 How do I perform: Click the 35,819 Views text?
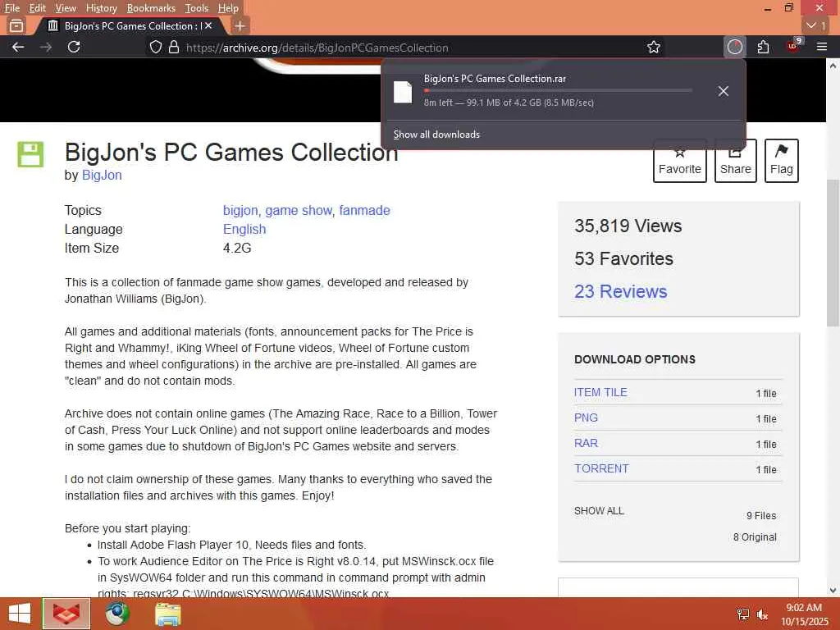point(628,226)
